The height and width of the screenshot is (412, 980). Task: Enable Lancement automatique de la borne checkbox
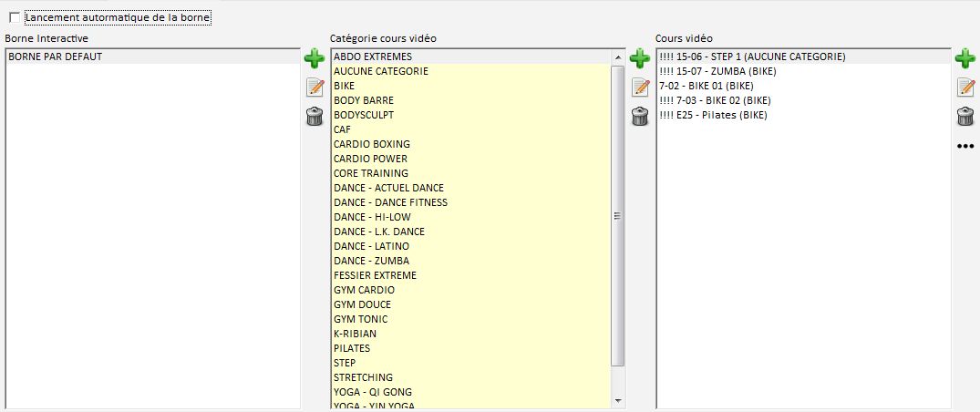[14, 17]
